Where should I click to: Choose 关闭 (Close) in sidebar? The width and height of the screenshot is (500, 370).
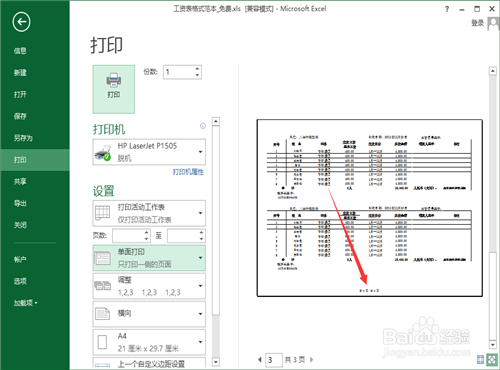pyautogui.click(x=20, y=225)
